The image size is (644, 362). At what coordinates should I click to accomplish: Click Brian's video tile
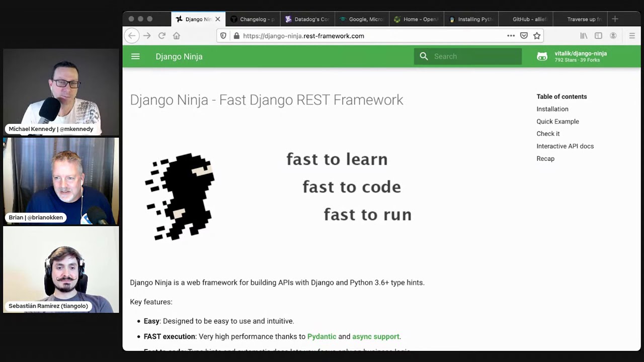tap(61, 181)
